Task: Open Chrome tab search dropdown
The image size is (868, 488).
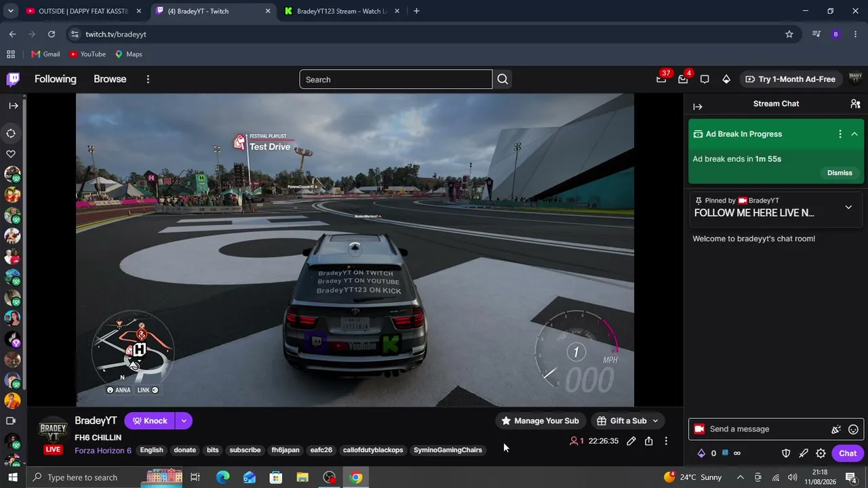Action: coord(10,11)
